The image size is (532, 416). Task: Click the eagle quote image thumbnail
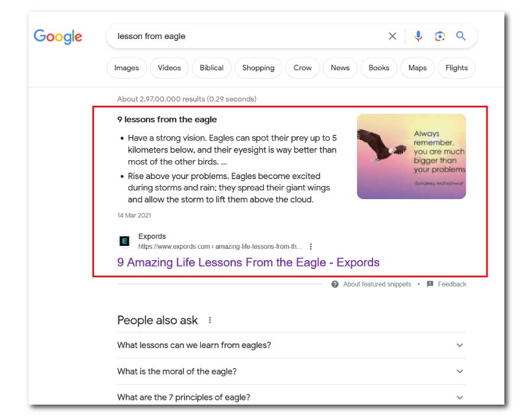click(411, 155)
